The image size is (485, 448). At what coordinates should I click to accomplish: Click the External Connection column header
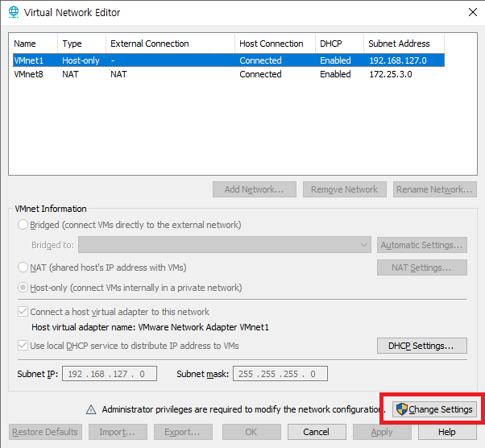coord(171,44)
